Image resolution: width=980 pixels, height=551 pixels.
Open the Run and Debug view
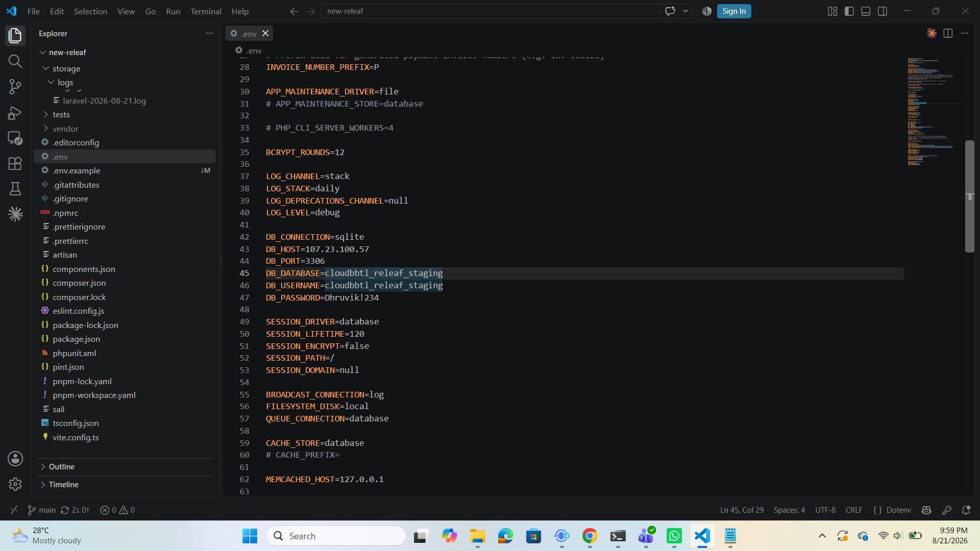[15, 113]
